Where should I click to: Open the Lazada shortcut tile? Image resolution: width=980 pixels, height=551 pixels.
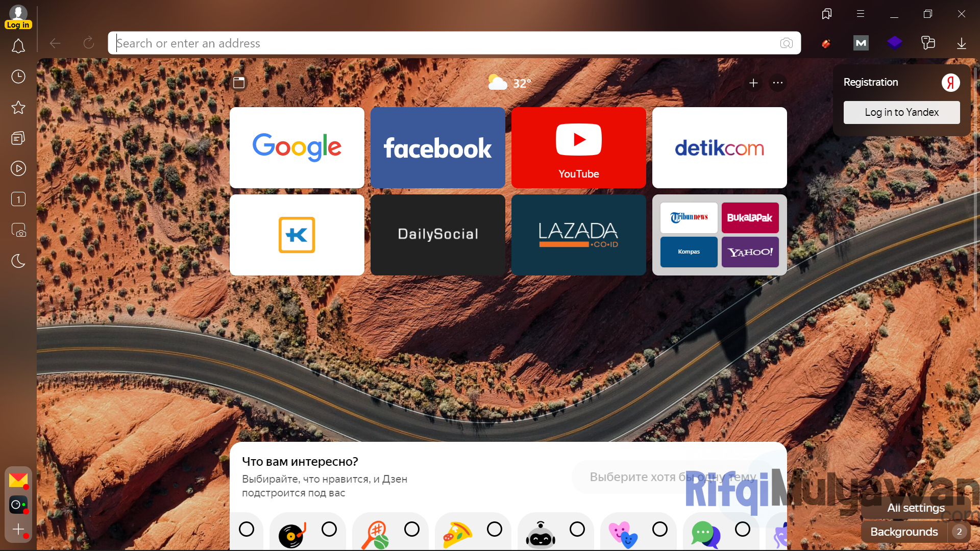[578, 235]
